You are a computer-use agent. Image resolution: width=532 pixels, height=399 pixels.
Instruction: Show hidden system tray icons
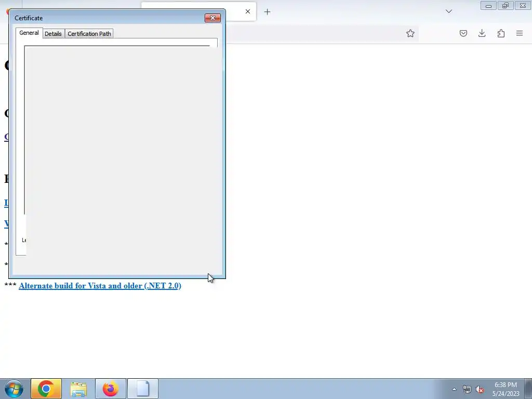(454, 389)
